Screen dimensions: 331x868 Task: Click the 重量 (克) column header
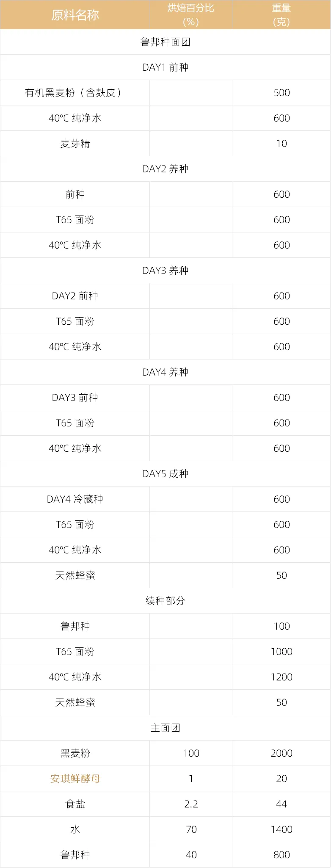(x=281, y=15)
